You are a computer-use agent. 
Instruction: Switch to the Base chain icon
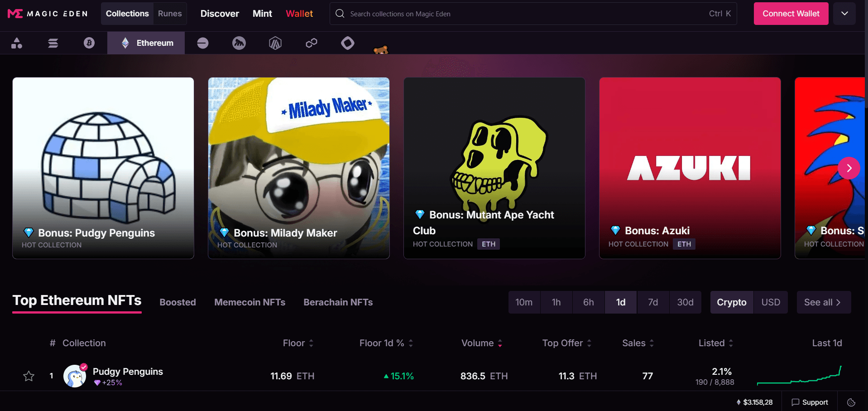click(x=203, y=43)
